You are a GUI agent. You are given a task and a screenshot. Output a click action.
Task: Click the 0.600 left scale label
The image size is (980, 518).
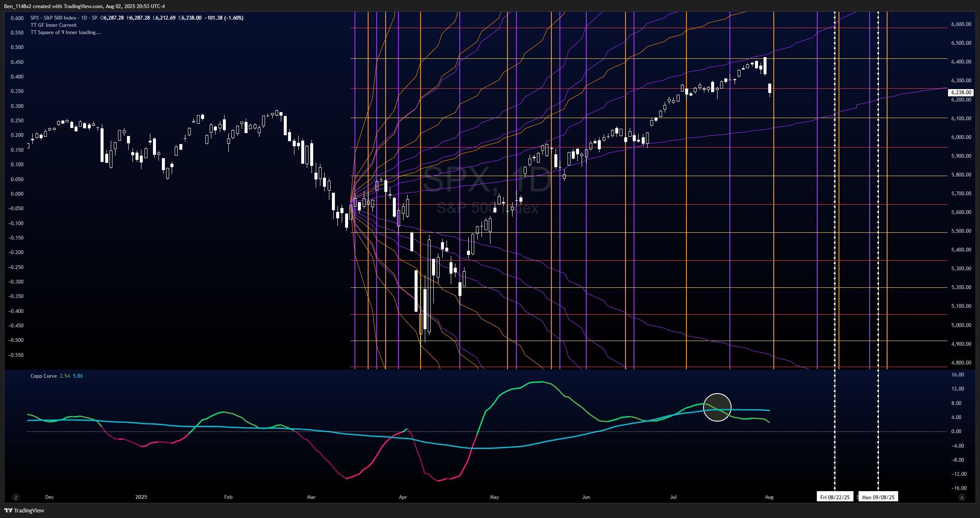click(17, 18)
